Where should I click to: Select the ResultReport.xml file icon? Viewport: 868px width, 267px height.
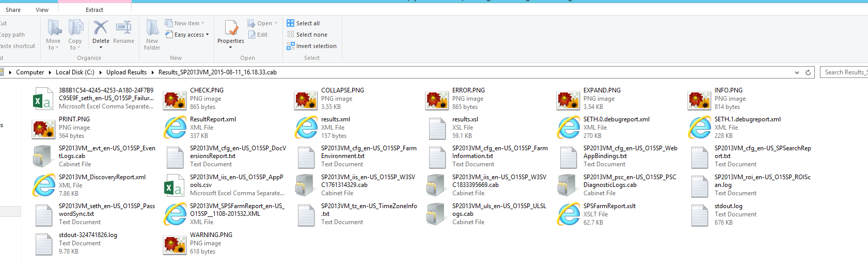(x=175, y=128)
